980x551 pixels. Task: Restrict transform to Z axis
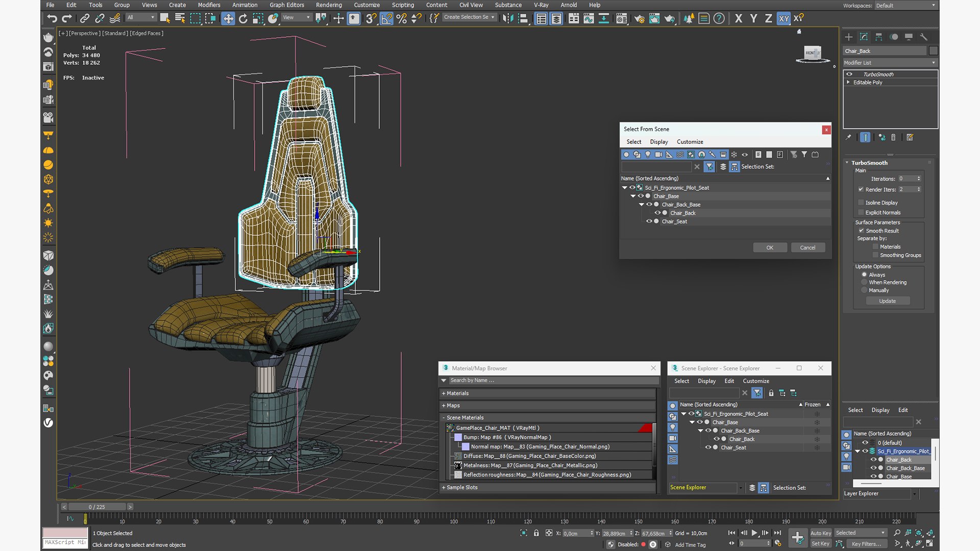click(x=768, y=18)
